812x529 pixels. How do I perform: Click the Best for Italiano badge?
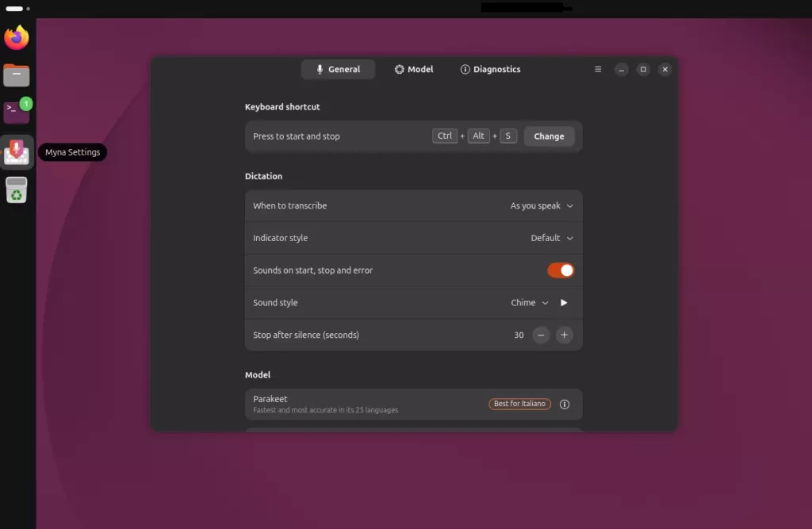click(519, 404)
